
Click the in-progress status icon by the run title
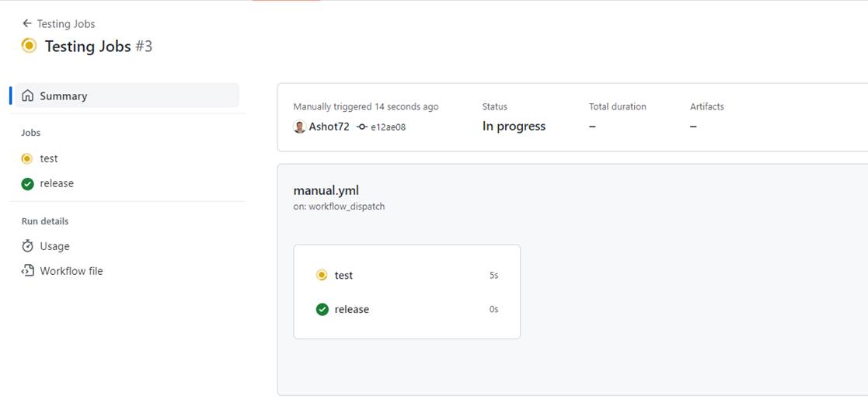tap(29, 46)
